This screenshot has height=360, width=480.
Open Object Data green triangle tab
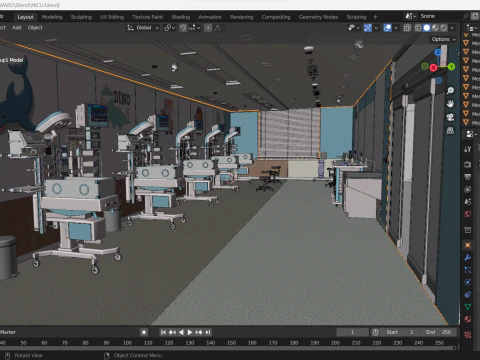point(468,307)
